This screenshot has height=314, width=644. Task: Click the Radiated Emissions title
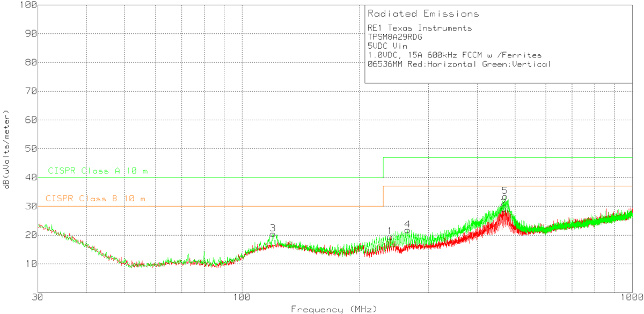[424, 13]
